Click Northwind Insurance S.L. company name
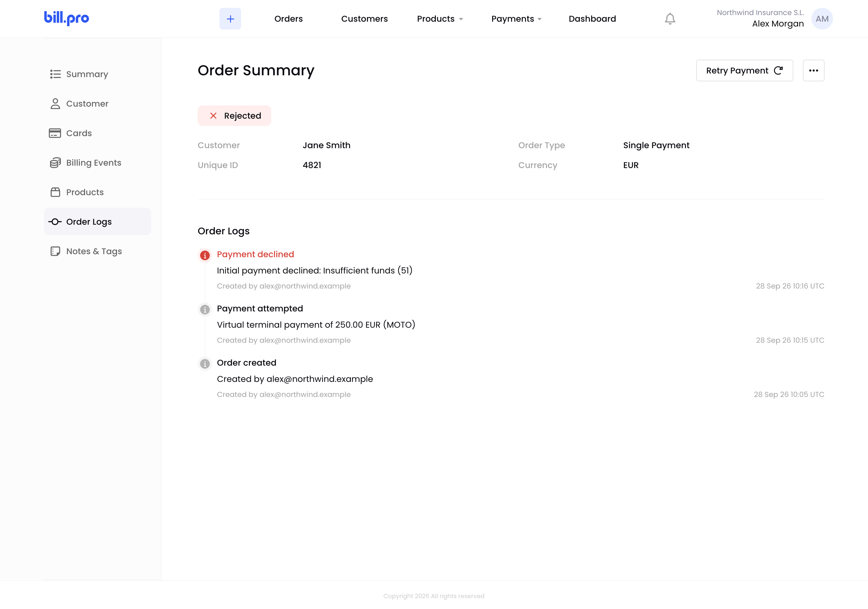This screenshot has width=868, height=609. coord(760,12)
